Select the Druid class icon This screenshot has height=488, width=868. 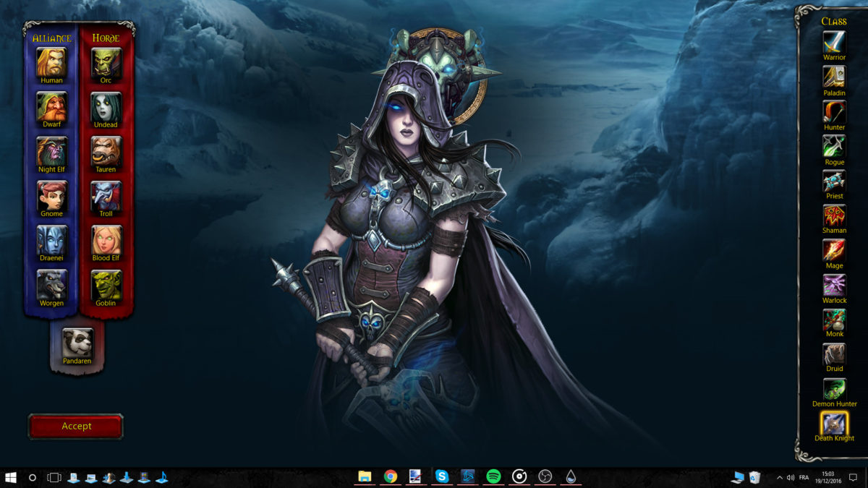pos(833,354)
